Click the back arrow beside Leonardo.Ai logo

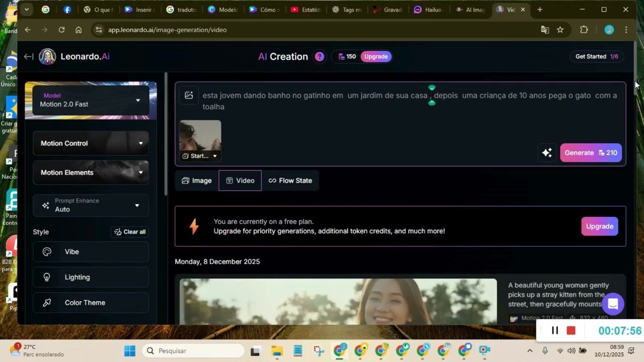pyautogui.click(x=29, y=57)
